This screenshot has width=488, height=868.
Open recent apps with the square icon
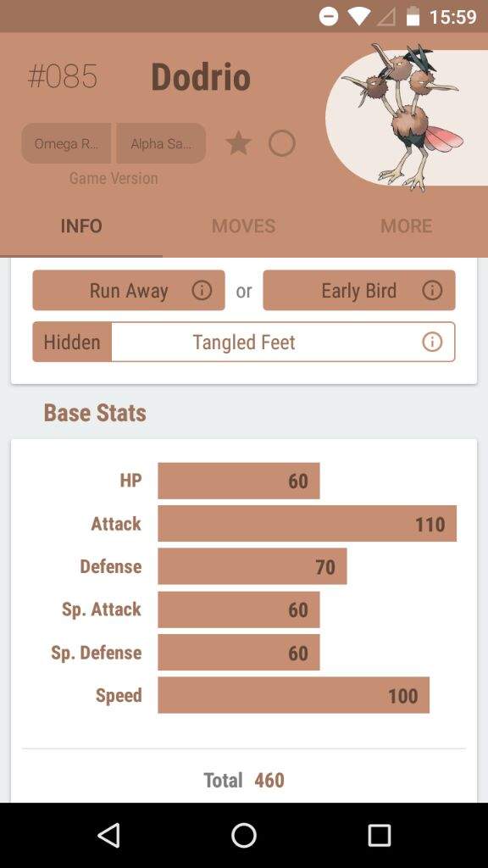380,835
